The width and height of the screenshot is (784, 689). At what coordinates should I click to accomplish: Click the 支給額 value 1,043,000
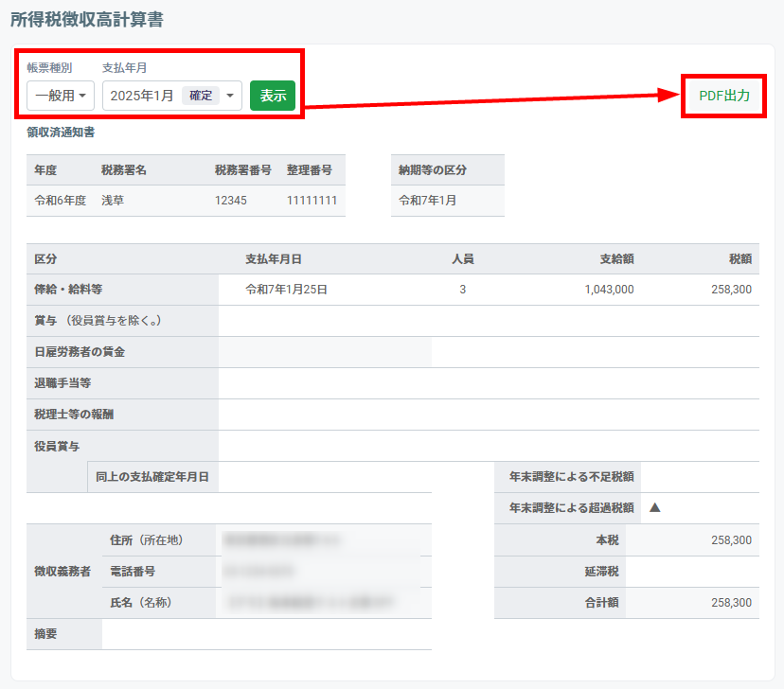pos(609,290)
